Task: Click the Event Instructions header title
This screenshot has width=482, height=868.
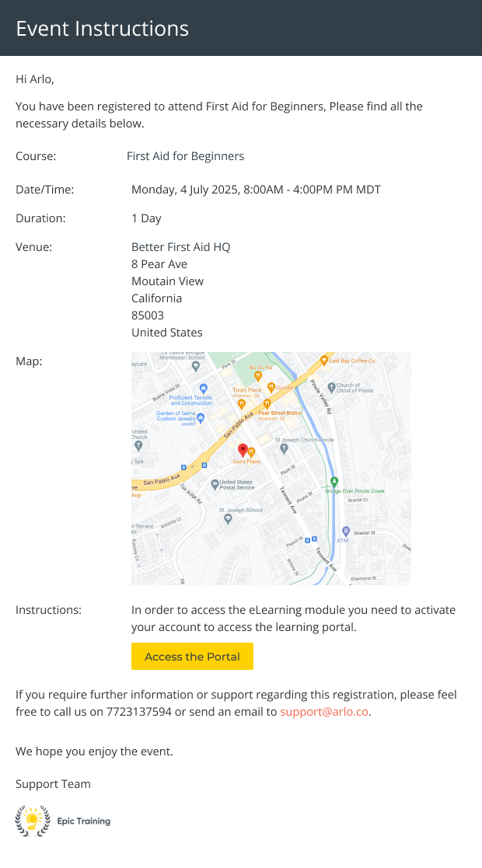Action: click(x=103, y=29)
